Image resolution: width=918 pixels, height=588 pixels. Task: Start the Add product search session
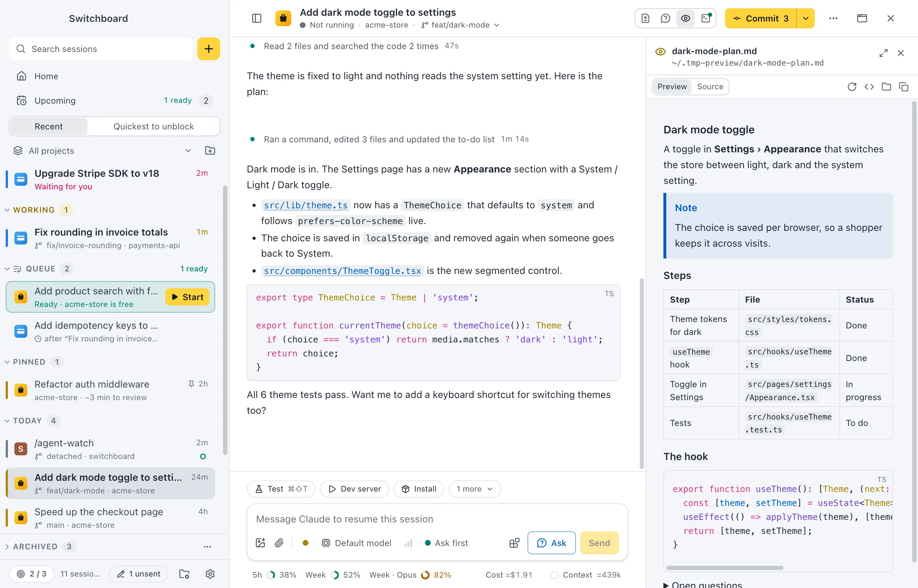(x=187, y=297)
